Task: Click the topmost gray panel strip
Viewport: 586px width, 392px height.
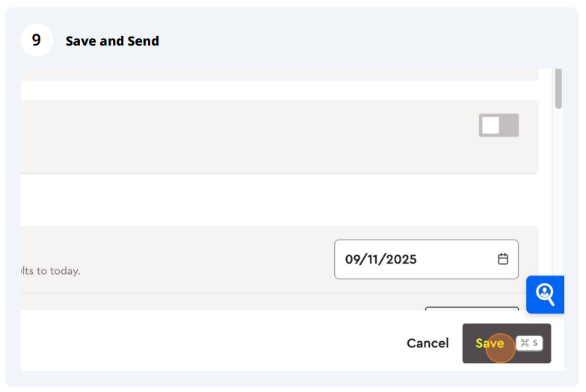Action: [x=280, y=75]
